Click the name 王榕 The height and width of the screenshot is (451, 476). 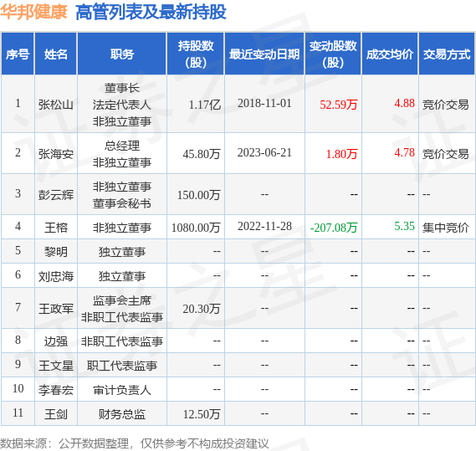tap(56, 228)
